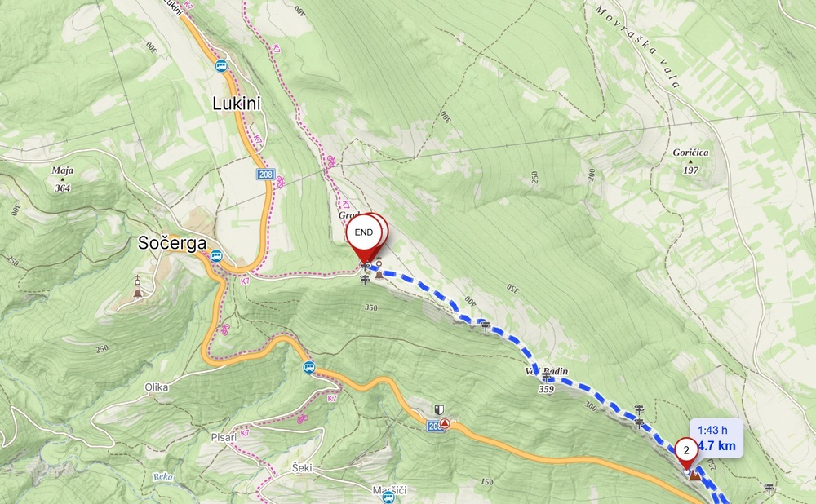Click the Lukini village label

(x=237, y=104)
